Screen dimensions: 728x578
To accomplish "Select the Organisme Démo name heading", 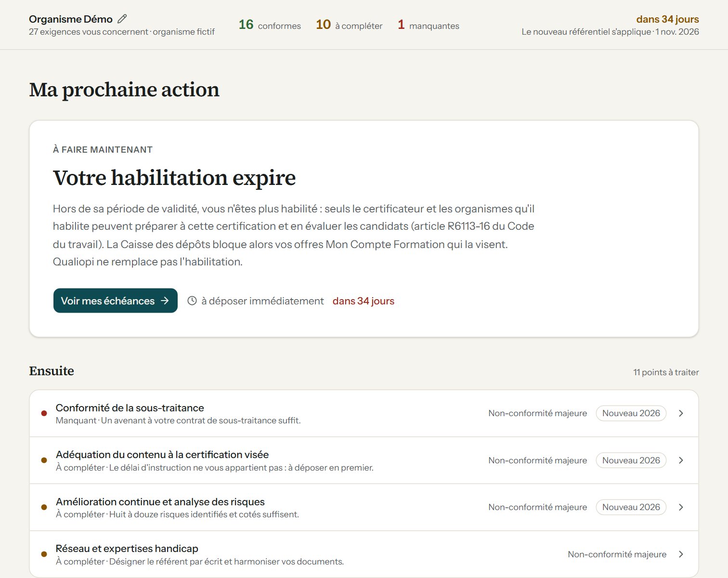I will (x=71, y=19).
